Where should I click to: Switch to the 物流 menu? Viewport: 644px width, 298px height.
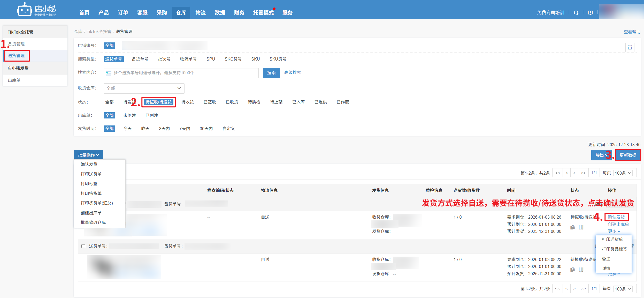coord(201,12)
